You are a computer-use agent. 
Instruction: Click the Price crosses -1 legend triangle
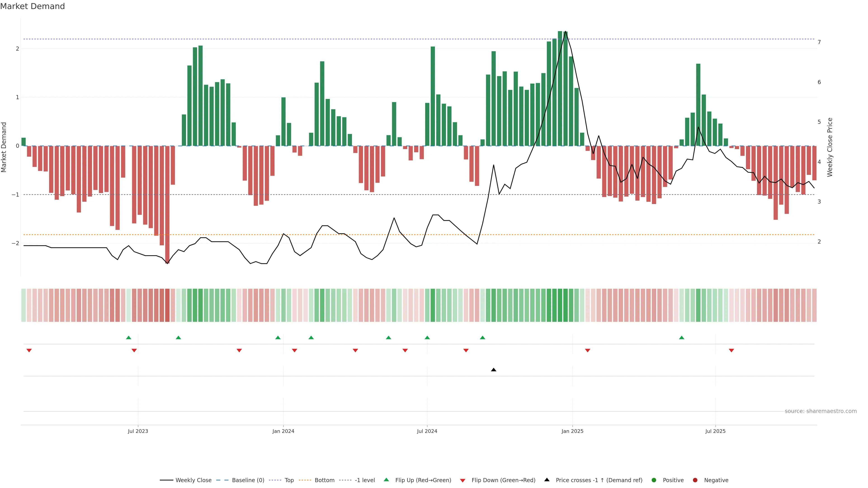click(x=547, y=480)
